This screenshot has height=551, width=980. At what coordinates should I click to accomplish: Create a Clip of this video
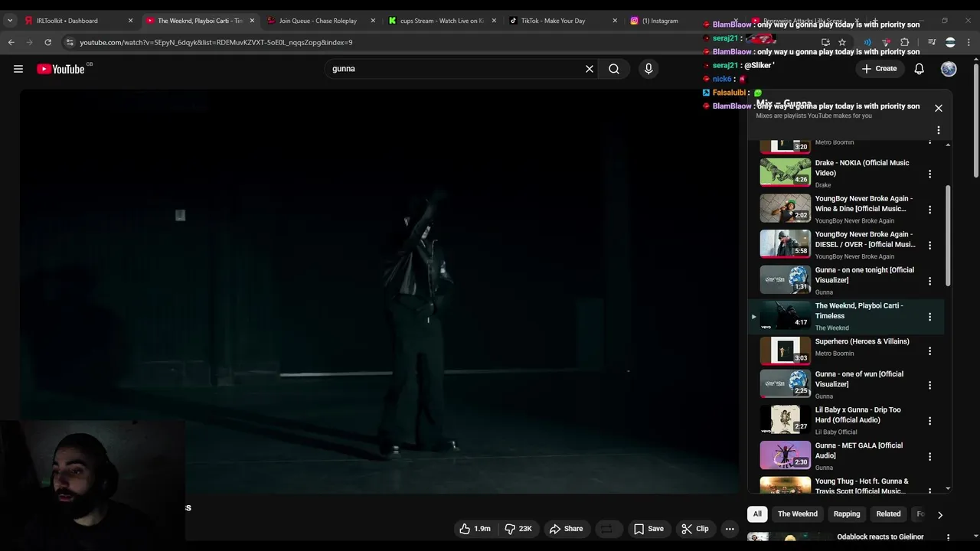tap(695, 529)
